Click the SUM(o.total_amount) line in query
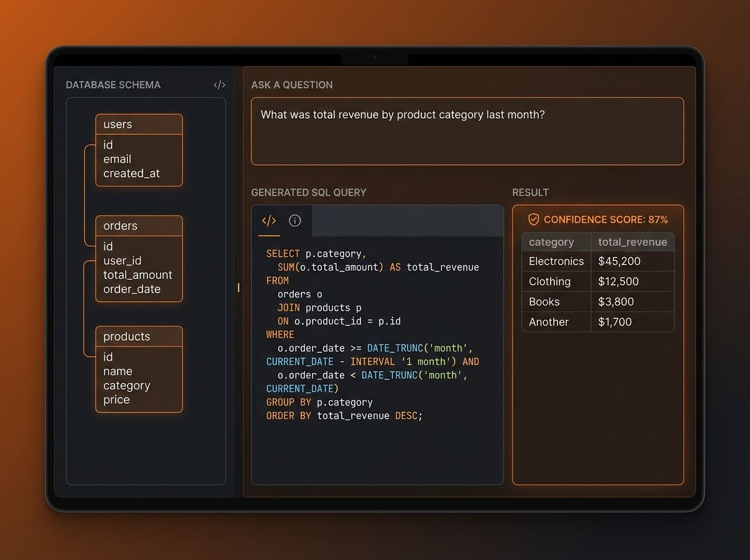The image size is (750, 560). point(378,267)
